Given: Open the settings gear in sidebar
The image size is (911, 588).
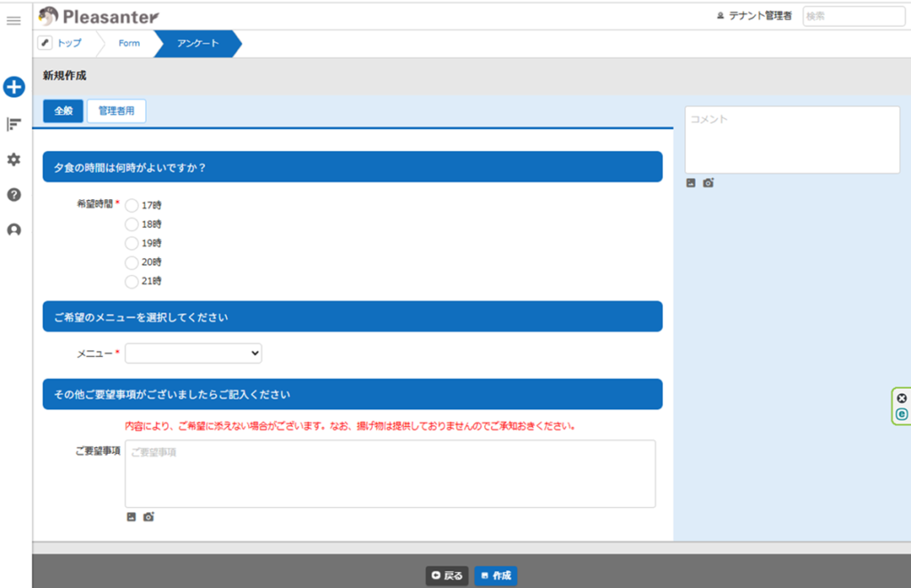Looking at the screenshot, I should (13, 159).
